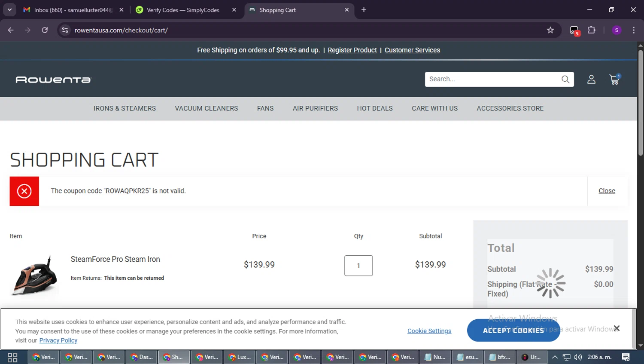Open the 'esu...' Notepad item in taskbar
644x364 pixels.
coord(468,357)
